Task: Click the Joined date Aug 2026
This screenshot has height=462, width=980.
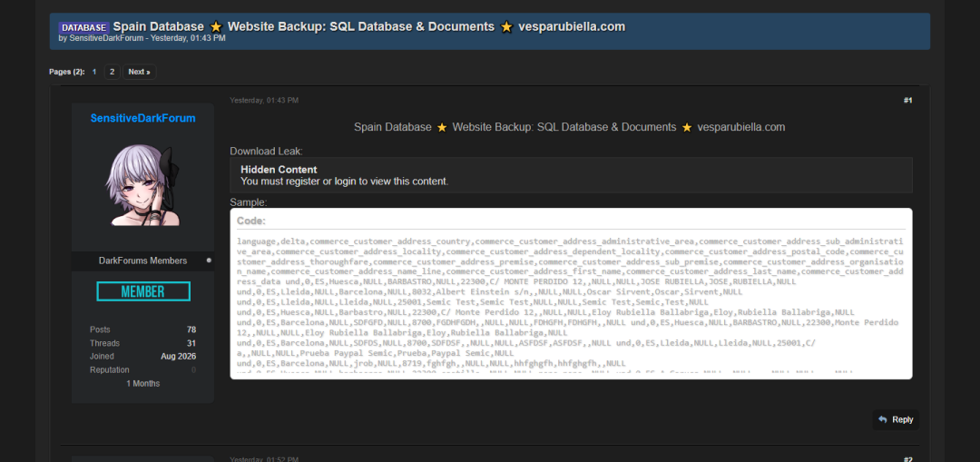Action: [x=178, y=357]
